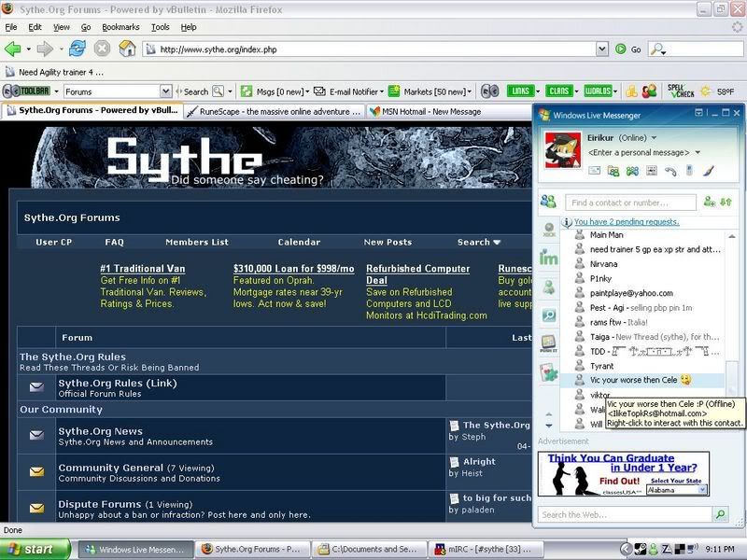Open the Messenger show menu button in title bar
The height and width of the screenshot is (560, 747).
click(698, 112)
